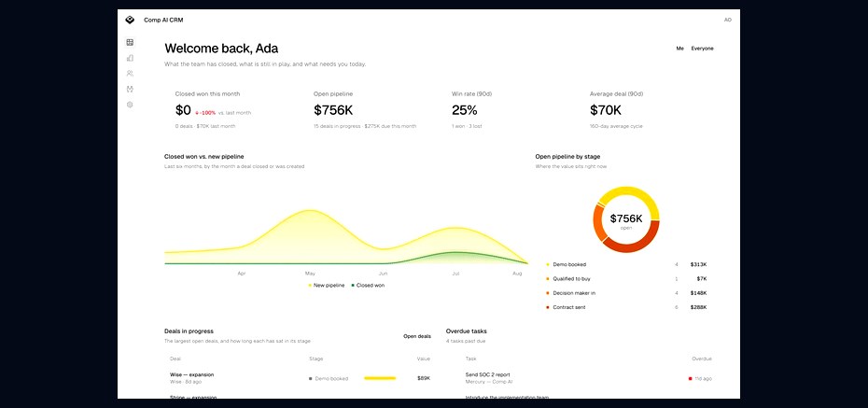Click the red overdue marker beside 11d ago
The image size is (868, 408).
point(690,379)
